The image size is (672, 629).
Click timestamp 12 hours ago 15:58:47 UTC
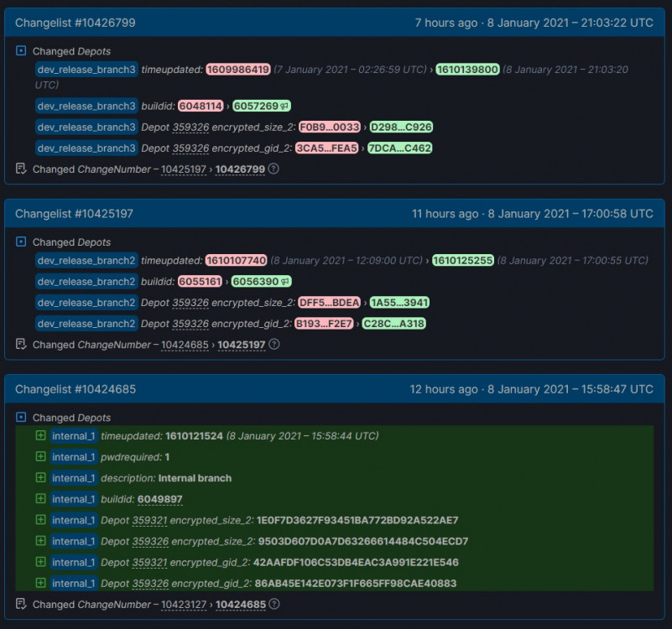(531, 389)
